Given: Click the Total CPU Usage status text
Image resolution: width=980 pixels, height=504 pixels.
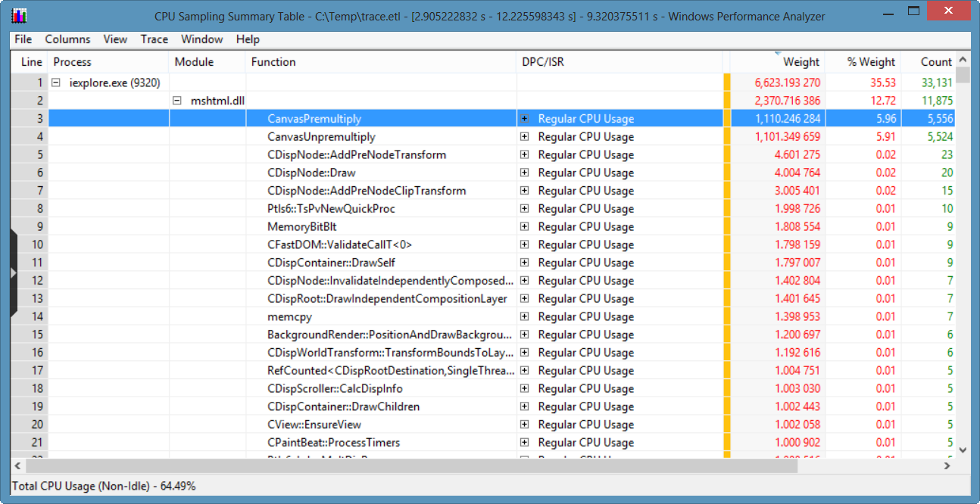Looking at the screenshot, I should click(x=104, y=486).
